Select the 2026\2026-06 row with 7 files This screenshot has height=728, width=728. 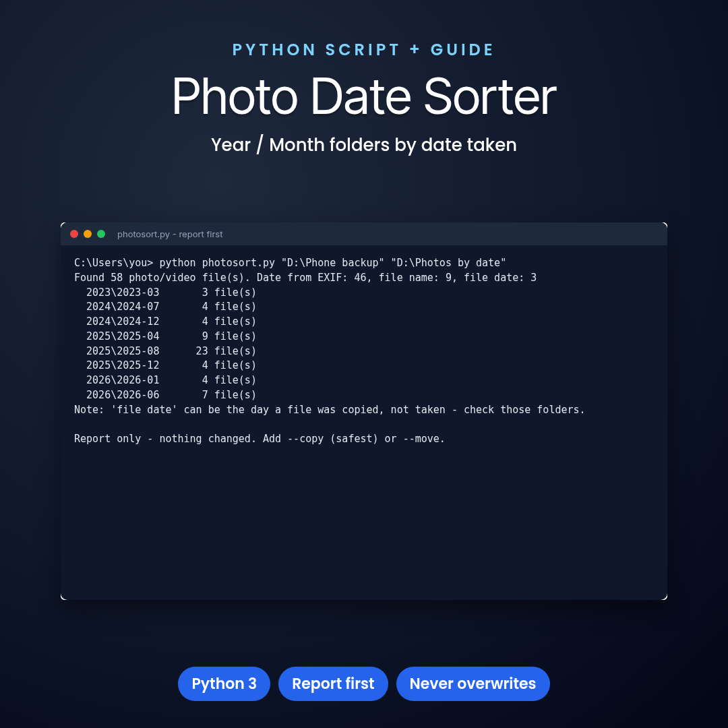coord(171,395)
